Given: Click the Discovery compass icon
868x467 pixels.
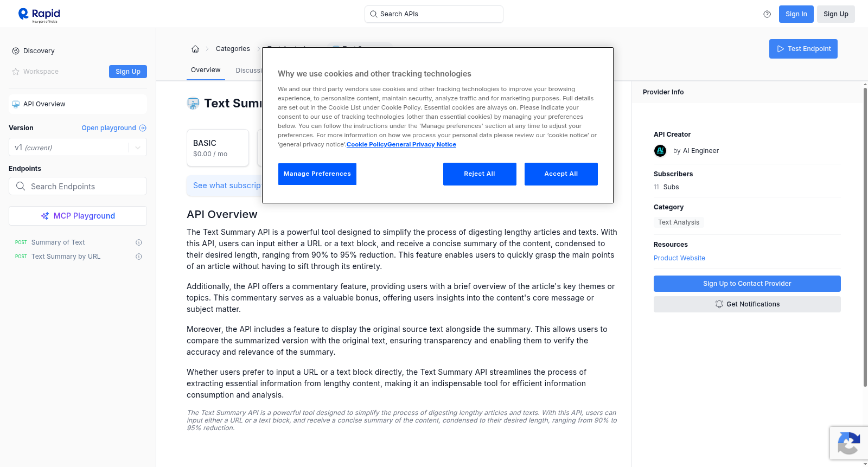Looking at the screenshot, I should point(16,51).
